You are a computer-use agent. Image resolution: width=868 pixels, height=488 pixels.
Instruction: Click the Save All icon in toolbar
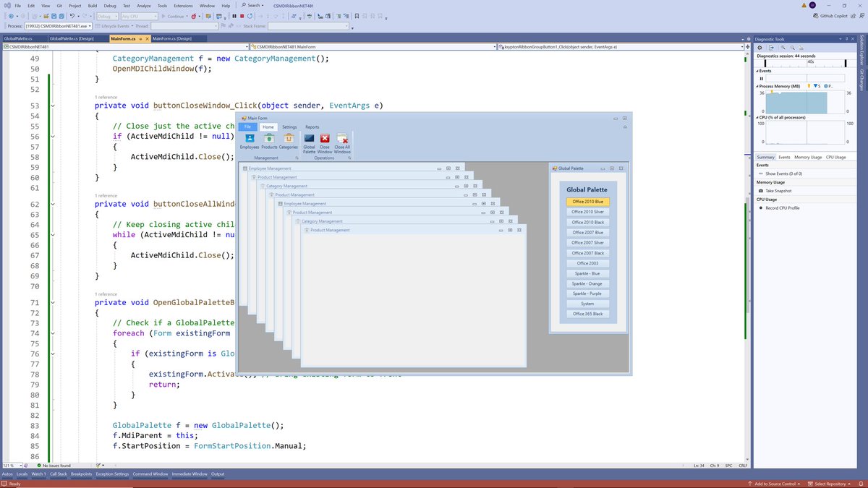point(61,16)
